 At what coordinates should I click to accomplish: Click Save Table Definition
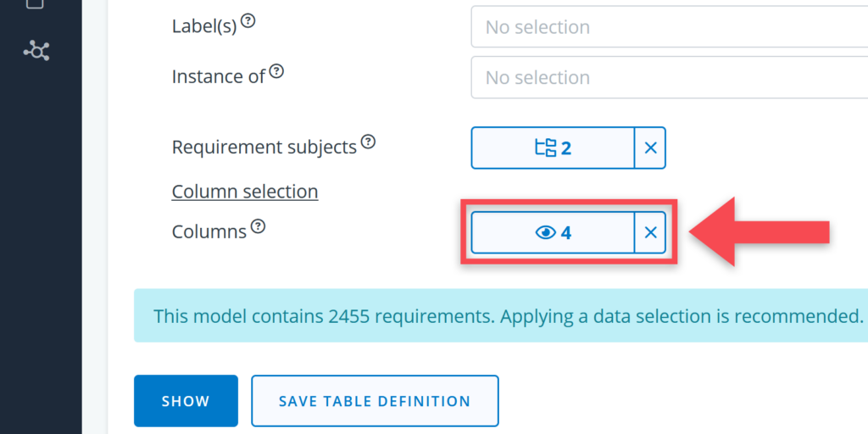(375, 401)
